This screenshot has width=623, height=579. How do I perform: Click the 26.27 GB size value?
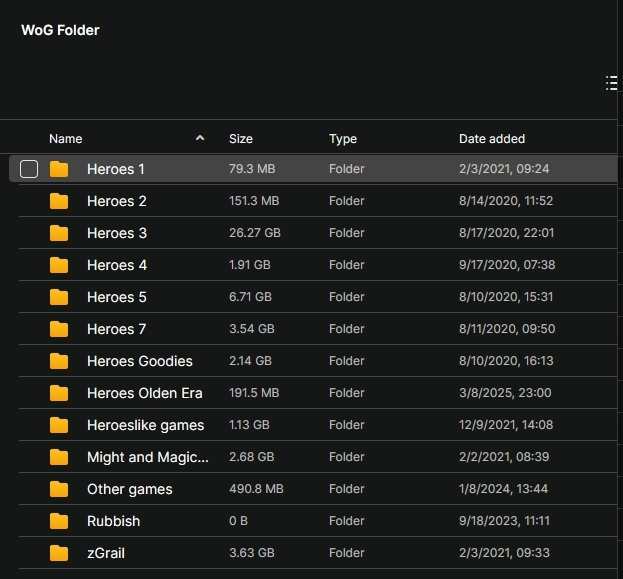255,232
